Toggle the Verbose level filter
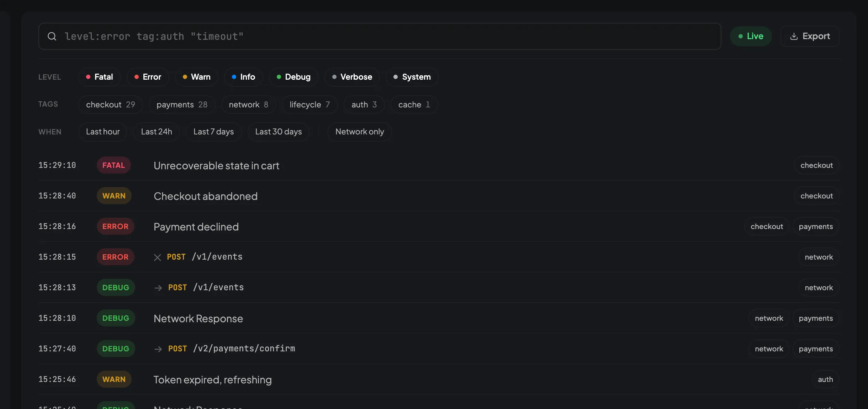Image resolution: width=868 pixels, height=409 pixels. pos(352,77)
